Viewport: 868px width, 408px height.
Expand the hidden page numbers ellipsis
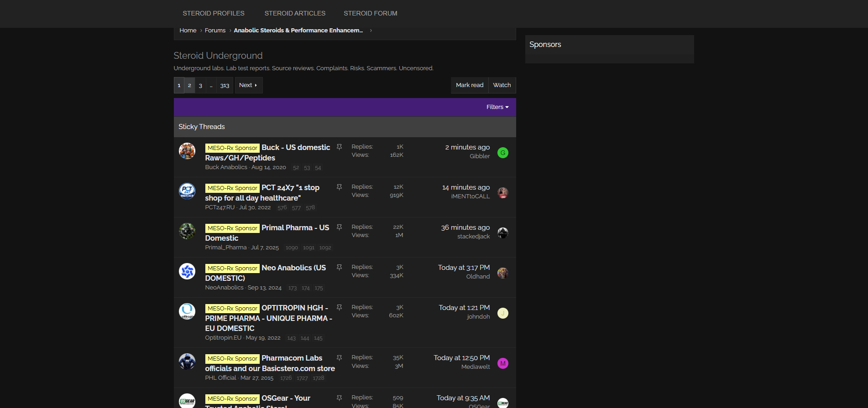[211, 85]
